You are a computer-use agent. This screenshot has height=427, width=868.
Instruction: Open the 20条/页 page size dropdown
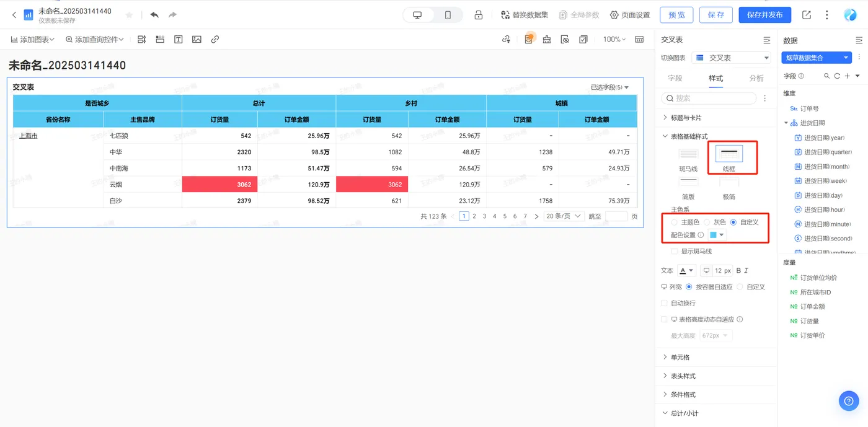tap(564, 216)
